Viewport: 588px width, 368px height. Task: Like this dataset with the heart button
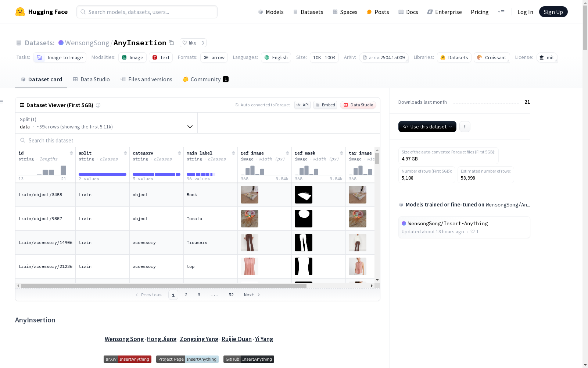(189, 43)
